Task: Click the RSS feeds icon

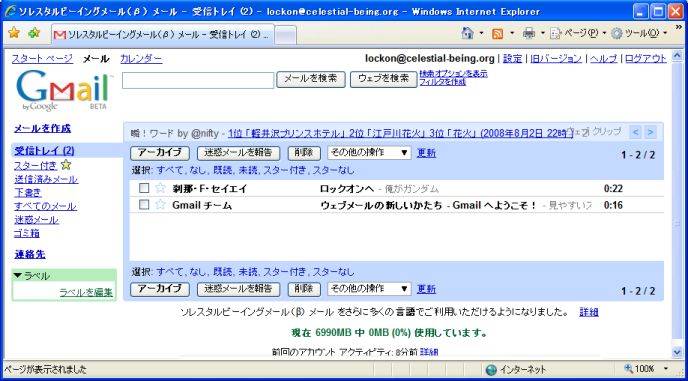Action: pos(498,33)
